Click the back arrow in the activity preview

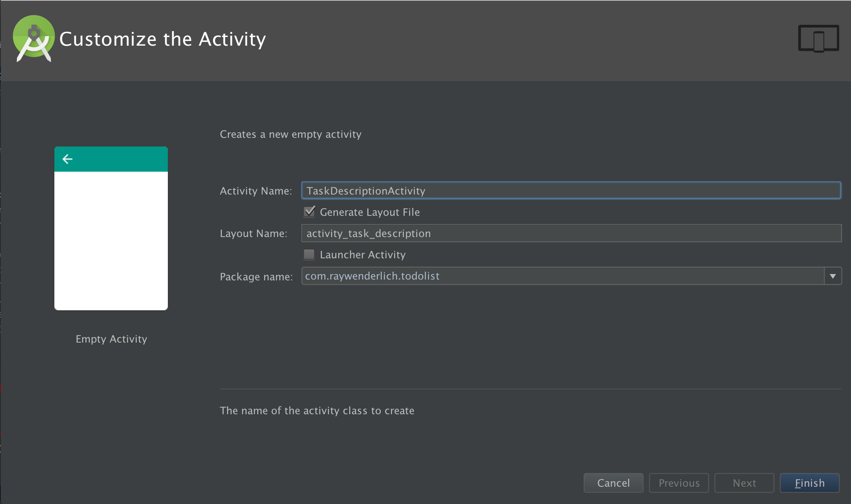click(x=67, y=159)
